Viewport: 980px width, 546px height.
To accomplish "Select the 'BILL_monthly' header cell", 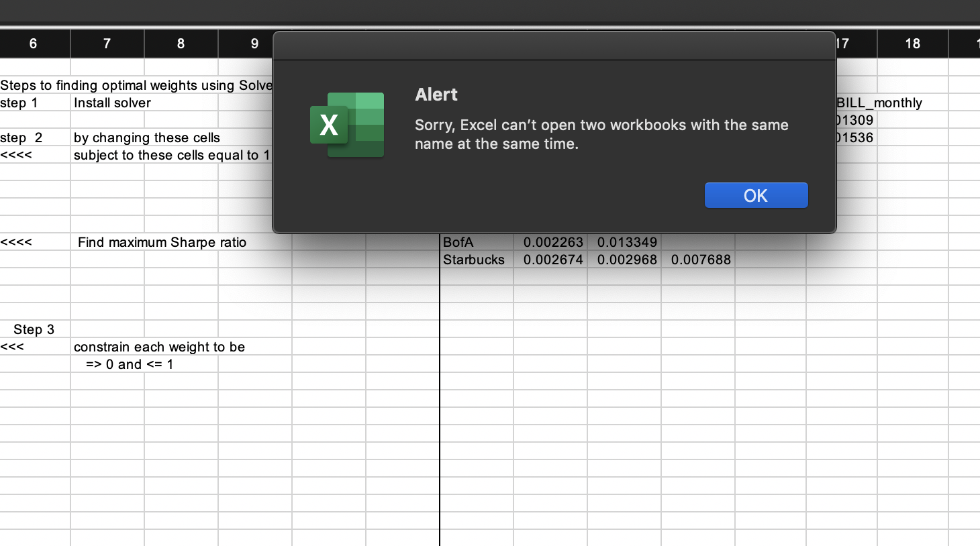I will [x=879, y=103].
